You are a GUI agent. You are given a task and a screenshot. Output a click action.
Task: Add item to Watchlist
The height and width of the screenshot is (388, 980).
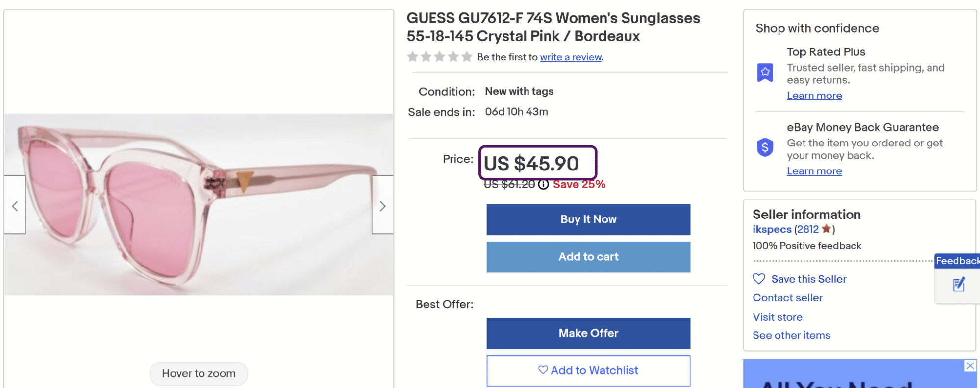click(588, 370)
